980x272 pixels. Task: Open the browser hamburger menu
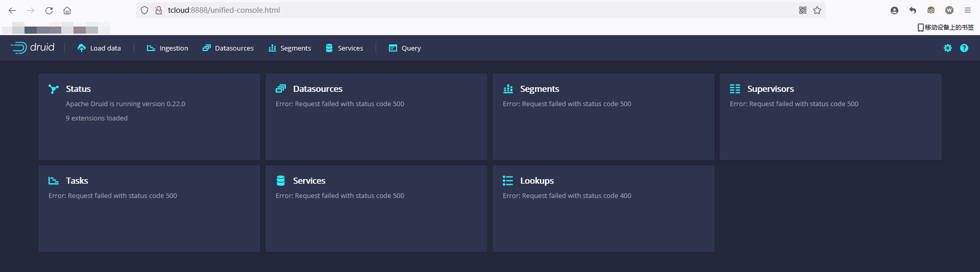[x=968, y=10]
